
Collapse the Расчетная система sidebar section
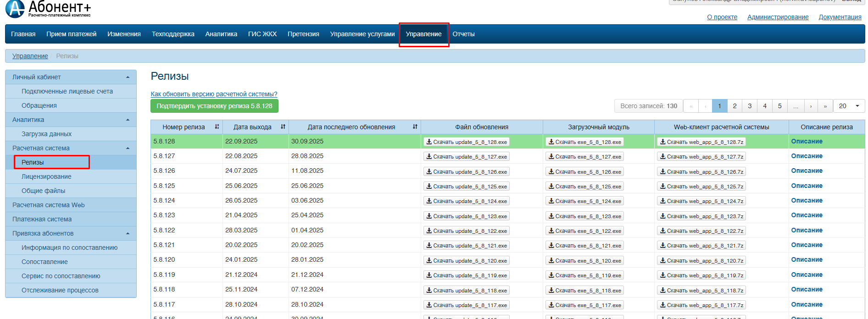[x=128, y=148]
